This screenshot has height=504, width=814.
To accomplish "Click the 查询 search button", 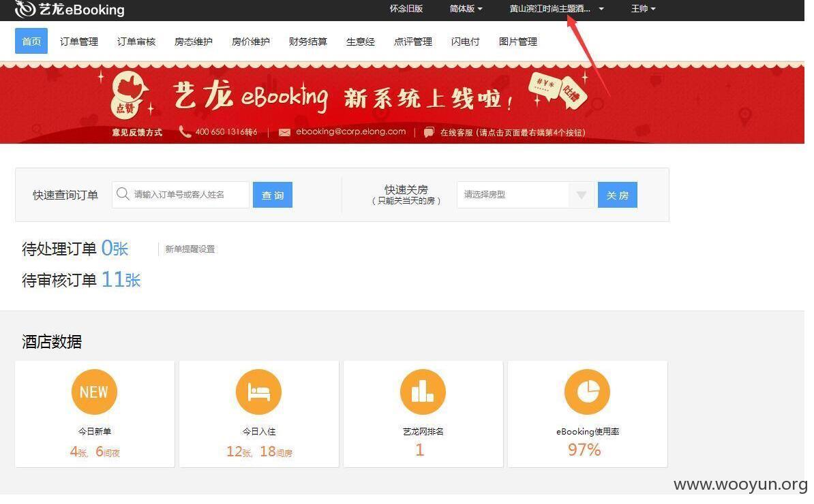I will (x=273, y=195).
